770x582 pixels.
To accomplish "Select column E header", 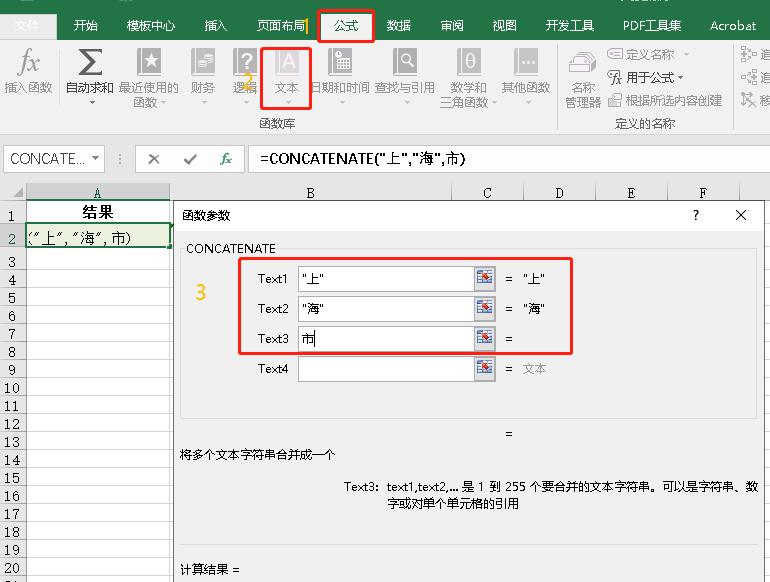I will [631, 193].
